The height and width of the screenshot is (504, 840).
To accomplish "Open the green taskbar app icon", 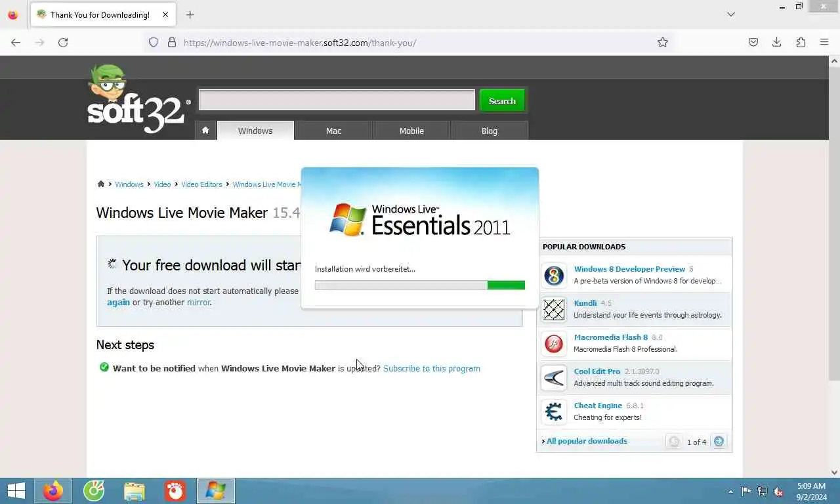I will coord(94,491).
